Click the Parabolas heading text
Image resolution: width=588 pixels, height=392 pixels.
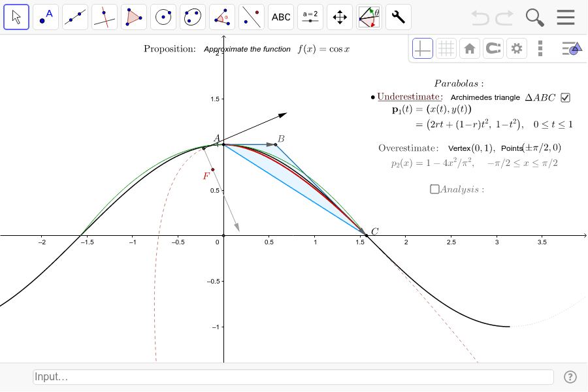point(459,84)
